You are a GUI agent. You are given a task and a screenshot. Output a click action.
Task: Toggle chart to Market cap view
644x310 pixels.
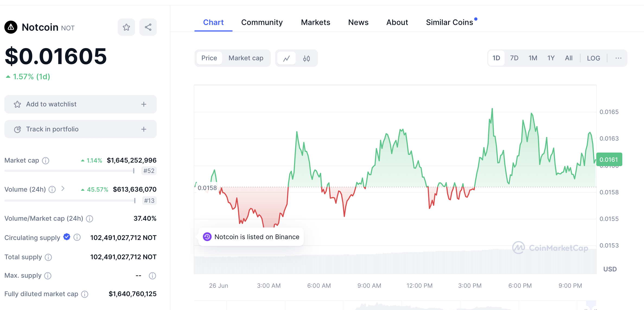(246, 58)
